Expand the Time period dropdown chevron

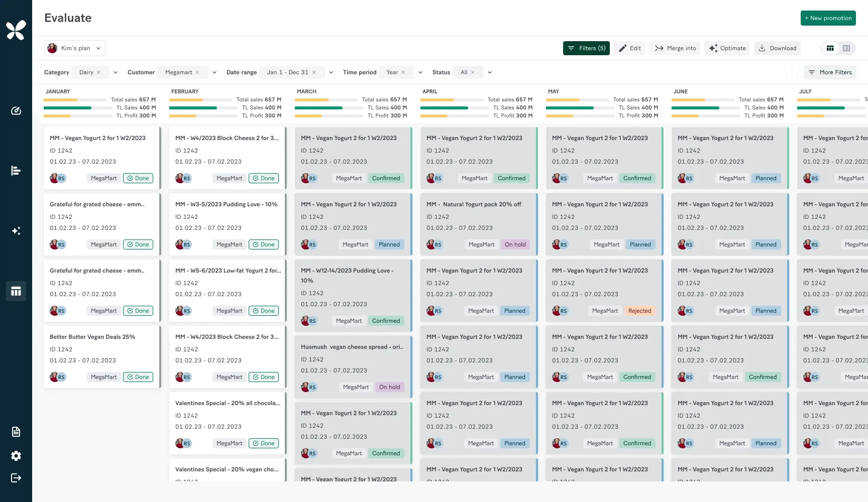[420, 72]
